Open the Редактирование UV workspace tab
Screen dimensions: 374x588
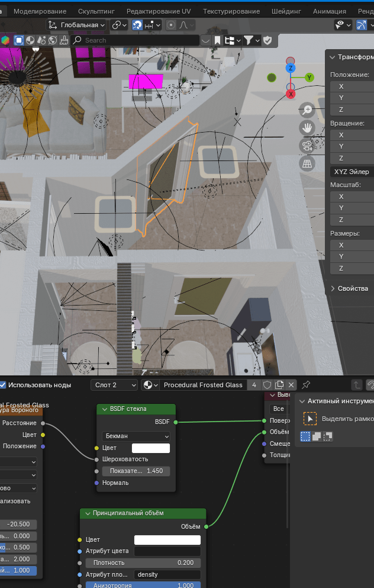[159, 11]
